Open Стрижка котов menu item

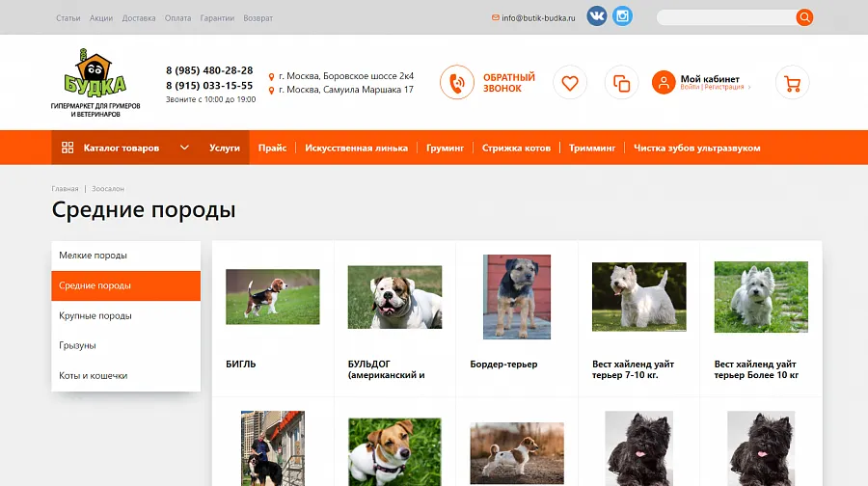(x=516, y=148)
